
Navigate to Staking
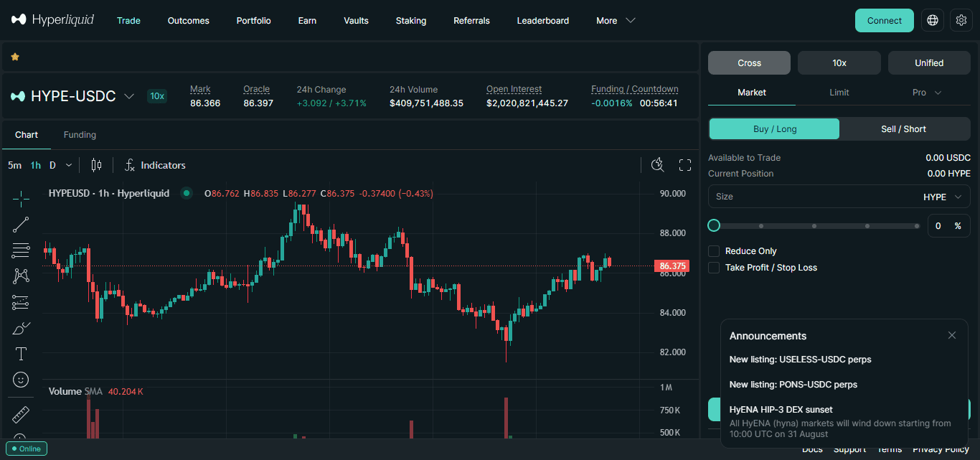pyautogui.click(x=411, y=21)
